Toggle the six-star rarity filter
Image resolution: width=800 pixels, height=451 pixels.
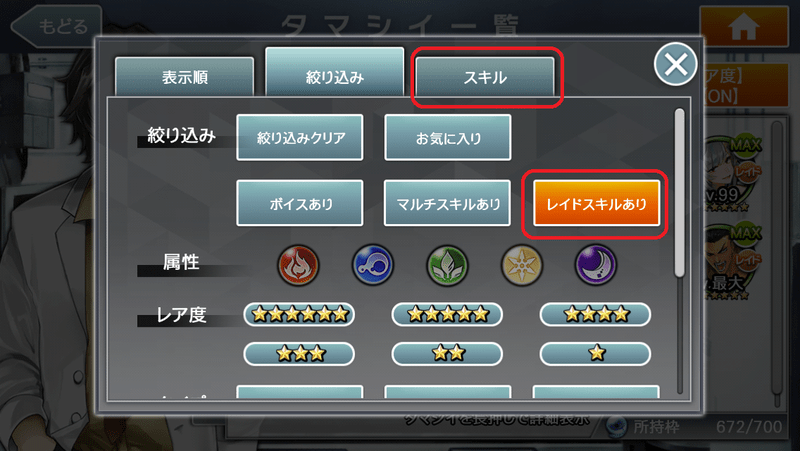299,314
